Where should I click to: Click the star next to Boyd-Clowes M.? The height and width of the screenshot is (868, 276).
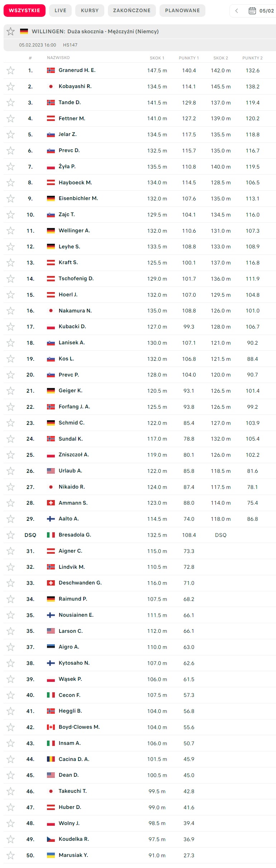11,727
